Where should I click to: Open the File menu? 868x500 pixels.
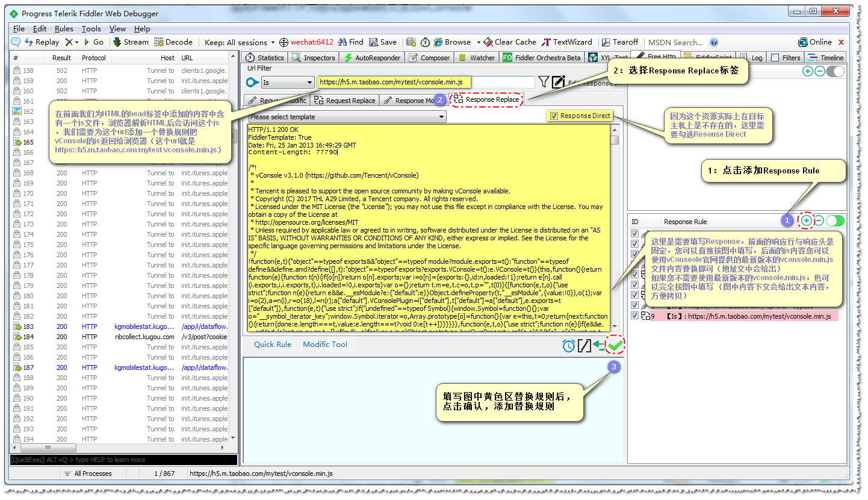[19, 28]
